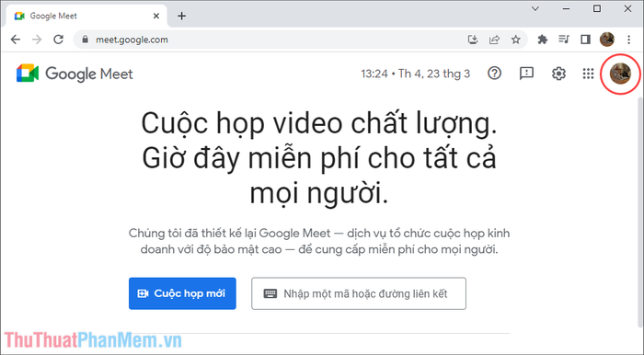Bookmark this page with the star icon
Image resolution: width=644 pixels, height=355 pixels.
click(x=515, y=40)
